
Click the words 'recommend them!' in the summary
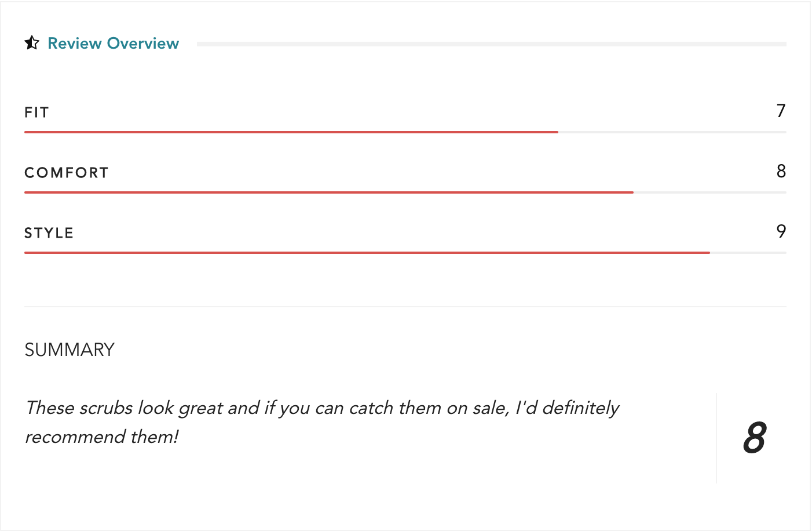[102, 437]
